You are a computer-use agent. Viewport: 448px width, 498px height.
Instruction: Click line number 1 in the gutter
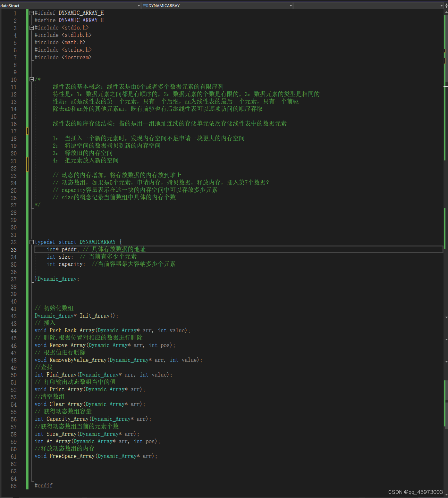coord(15,13)
